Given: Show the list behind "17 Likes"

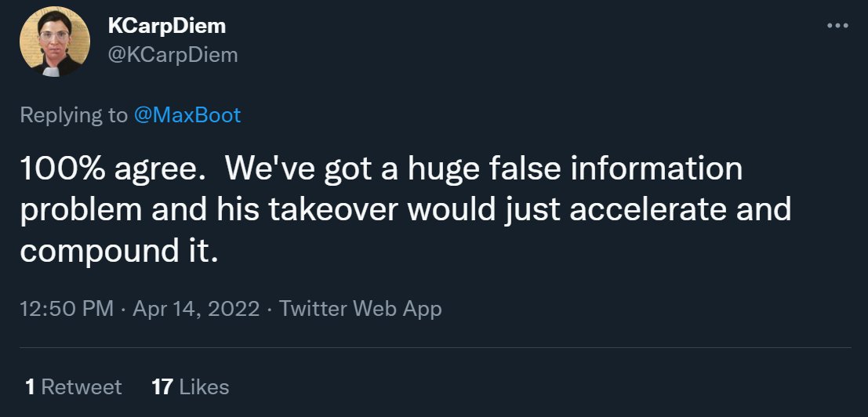Looking at the screenshot, I should (x=190, y=386).
